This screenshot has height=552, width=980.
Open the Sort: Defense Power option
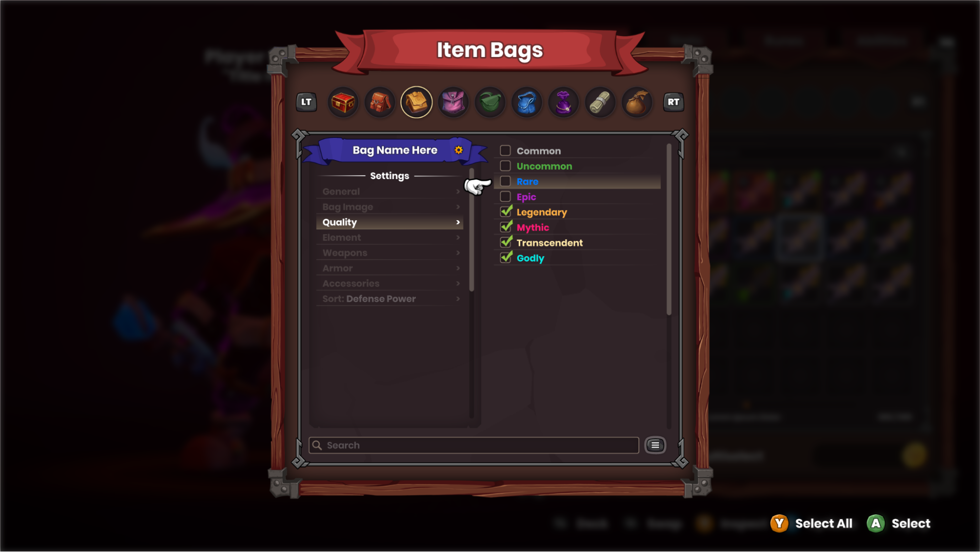[x=390, y=299]
